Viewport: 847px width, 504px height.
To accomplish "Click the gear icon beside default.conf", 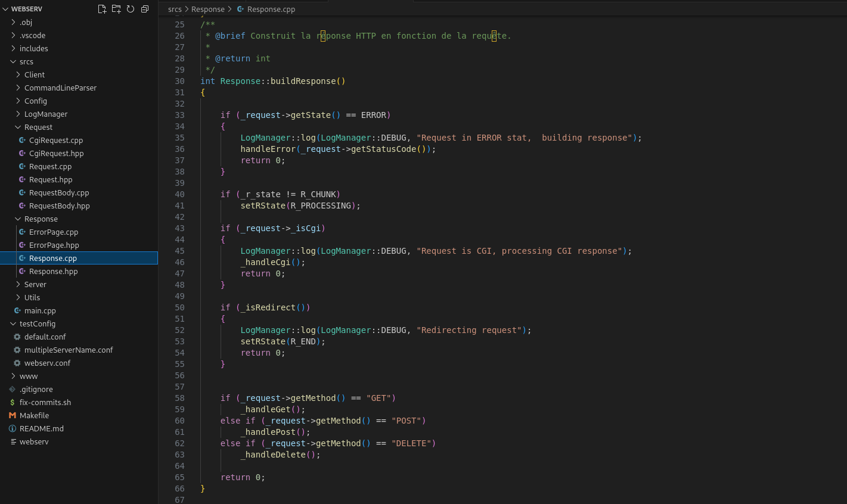I will [x=17, y=337].
